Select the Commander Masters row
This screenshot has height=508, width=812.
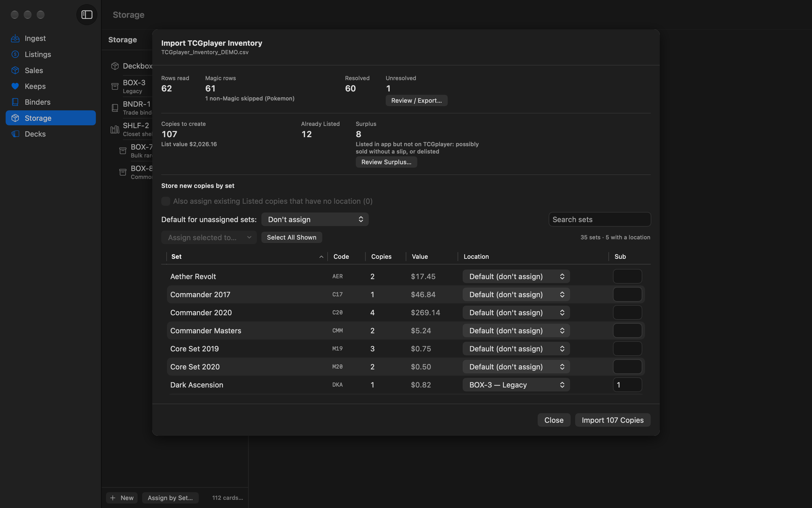pyautogui.click(x=406, y=330)
